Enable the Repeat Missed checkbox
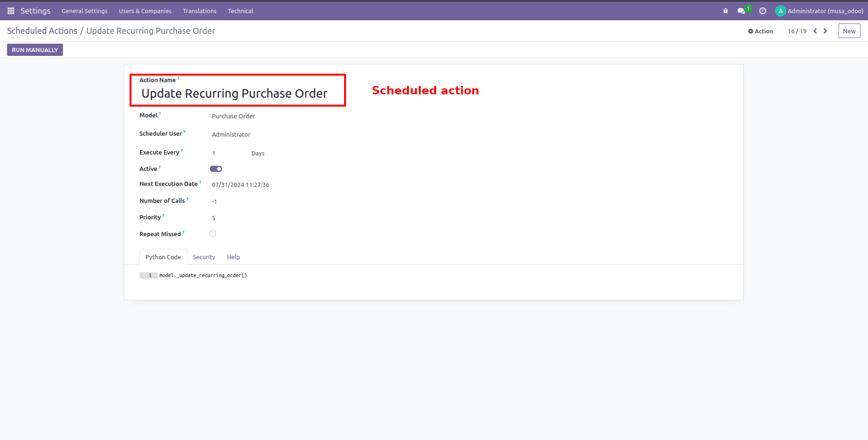Image resolution: width=868 pixels, height=440 pixels. click(x=213, y=233)
